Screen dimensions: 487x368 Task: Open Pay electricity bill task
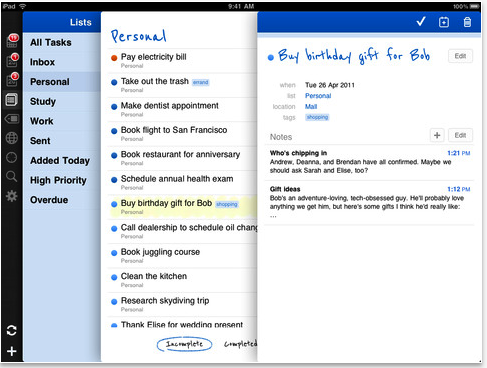182,61
